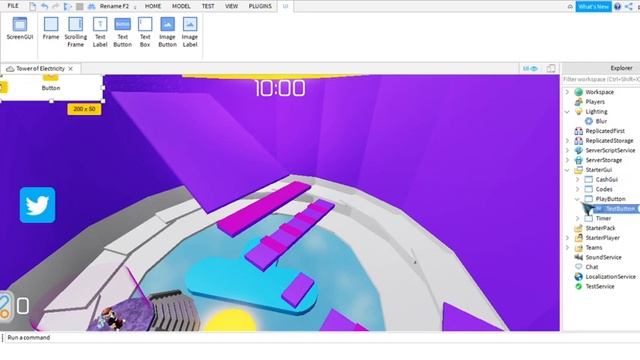Viewport: 640px width, 360px height.
Task: Collapse the ribbon with the small arrow icon
Action: (x=570, y=7)
